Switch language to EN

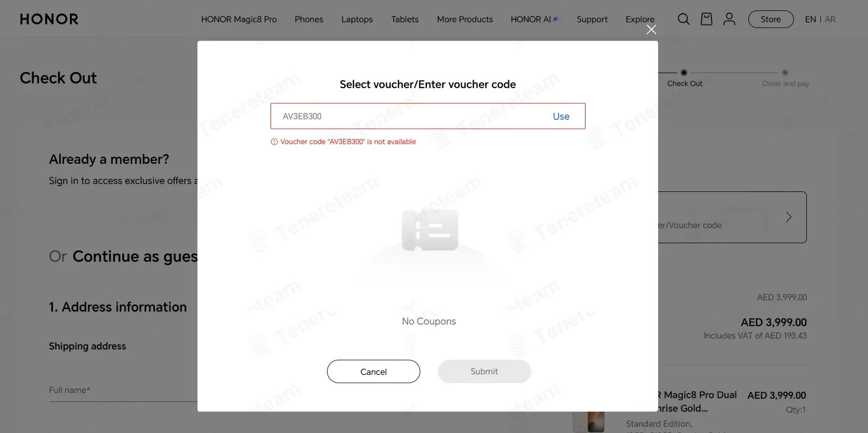[810, 19]
